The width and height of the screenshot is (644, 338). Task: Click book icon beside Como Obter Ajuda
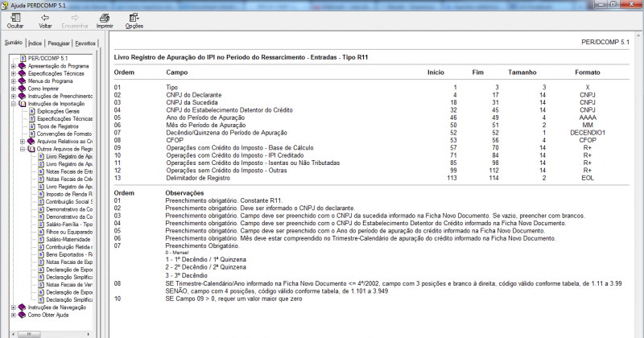point(23,315)
